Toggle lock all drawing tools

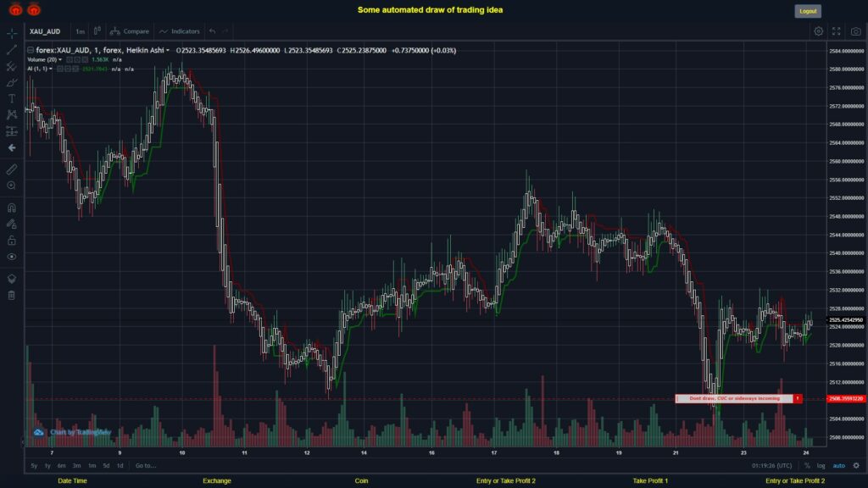[12, 241]
